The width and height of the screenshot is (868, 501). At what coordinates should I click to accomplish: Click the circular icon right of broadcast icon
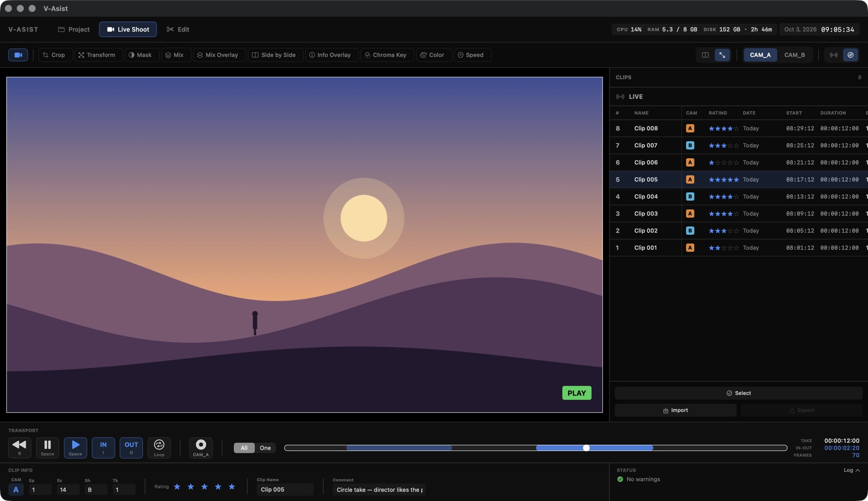[x=850, y=55]
